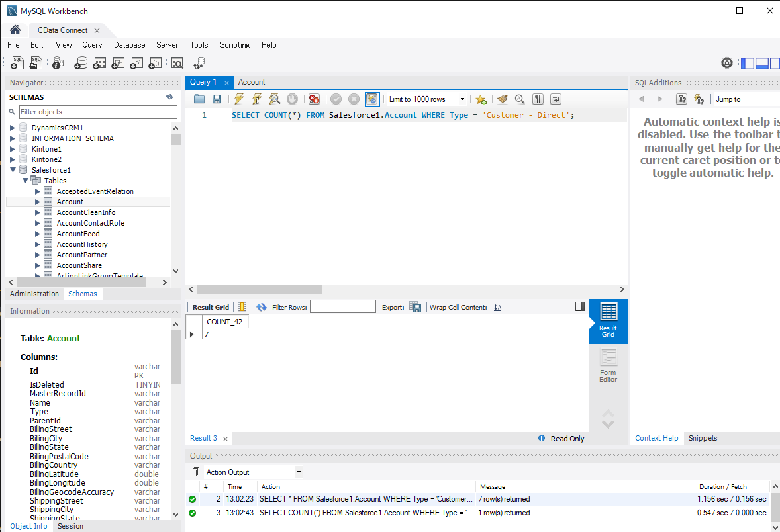Click the Reconnect to DBMS icon

[199, 62]
